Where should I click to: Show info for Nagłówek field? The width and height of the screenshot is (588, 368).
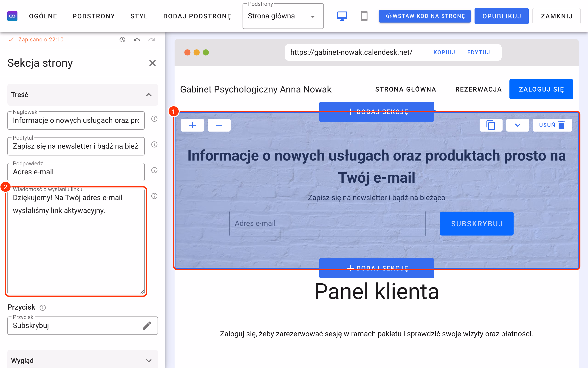pos(154,119)
